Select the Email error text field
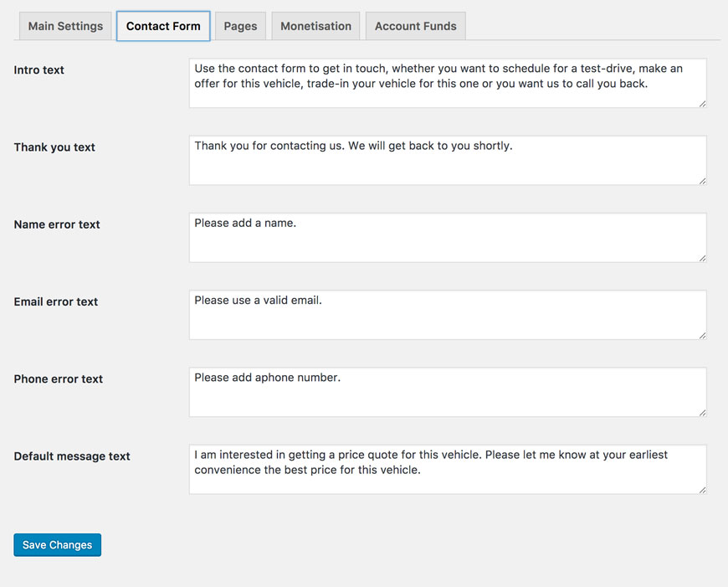728x587 pixels. click(448, 315)
